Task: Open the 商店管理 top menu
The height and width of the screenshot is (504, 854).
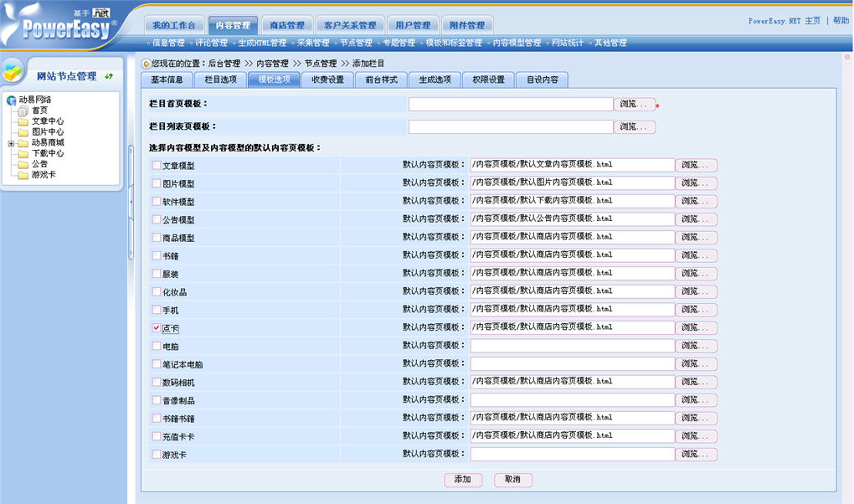Action: point(287,25)
